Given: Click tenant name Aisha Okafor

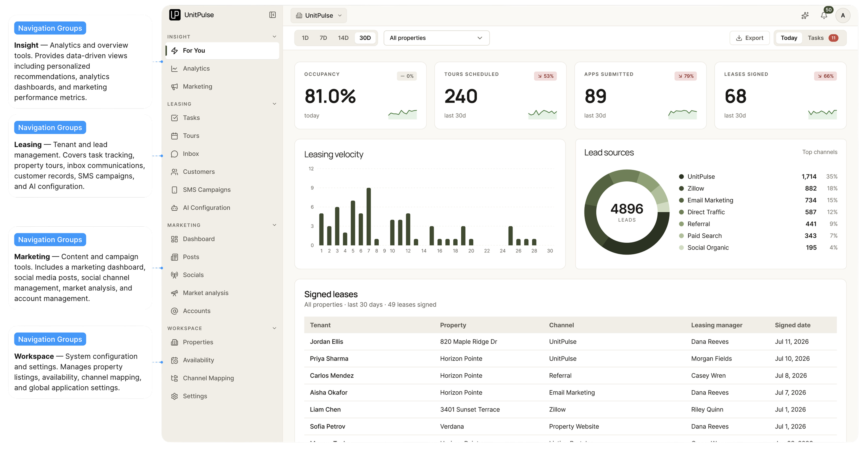Looking at the screenshot, I should point(329,392).
